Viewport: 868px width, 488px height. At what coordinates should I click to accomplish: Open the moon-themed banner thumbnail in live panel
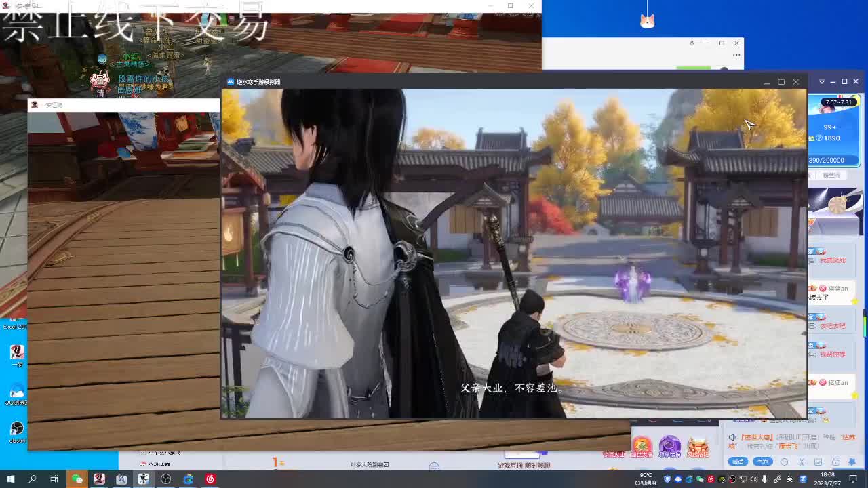pos(835,210)
